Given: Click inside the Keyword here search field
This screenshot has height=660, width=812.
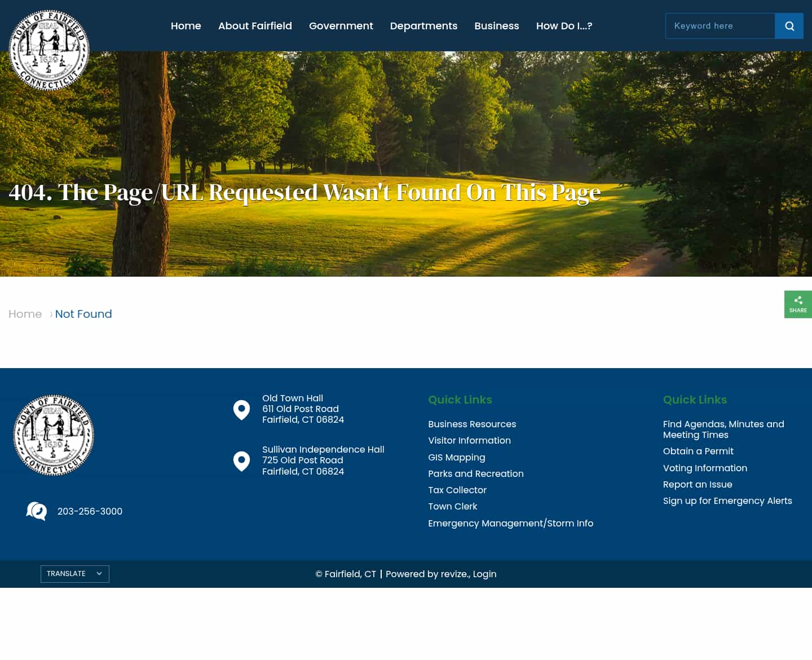Looking at the screenshot, I should [720, 25].
